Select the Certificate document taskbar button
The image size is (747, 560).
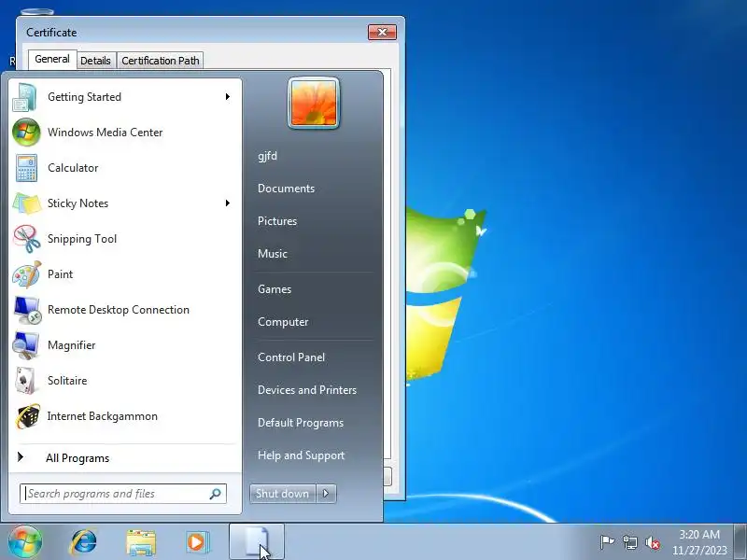[x=257, y=542]
